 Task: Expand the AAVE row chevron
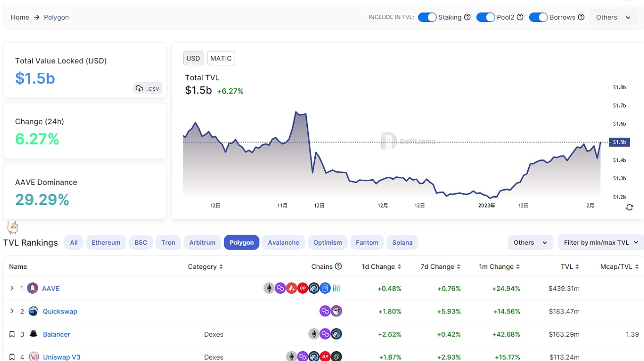pos(12,288)
